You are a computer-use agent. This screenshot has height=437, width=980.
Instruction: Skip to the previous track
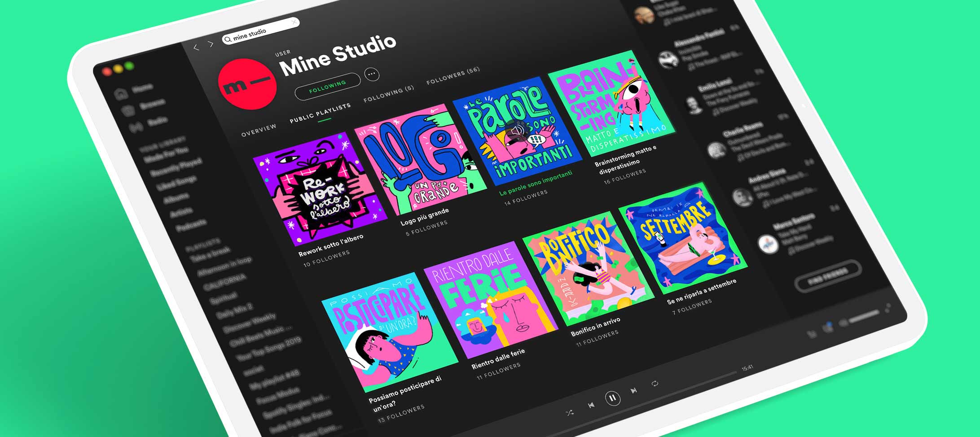[x=591, y=405]
